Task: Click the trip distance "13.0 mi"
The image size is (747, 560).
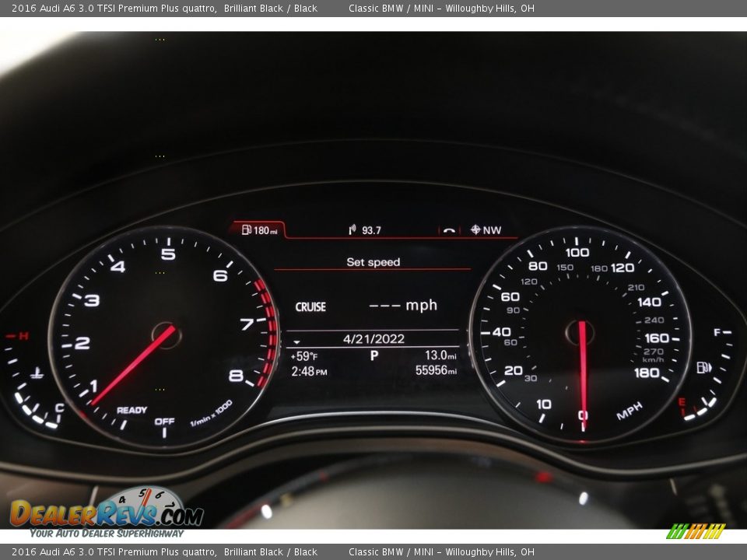Action: coord(440,355)
